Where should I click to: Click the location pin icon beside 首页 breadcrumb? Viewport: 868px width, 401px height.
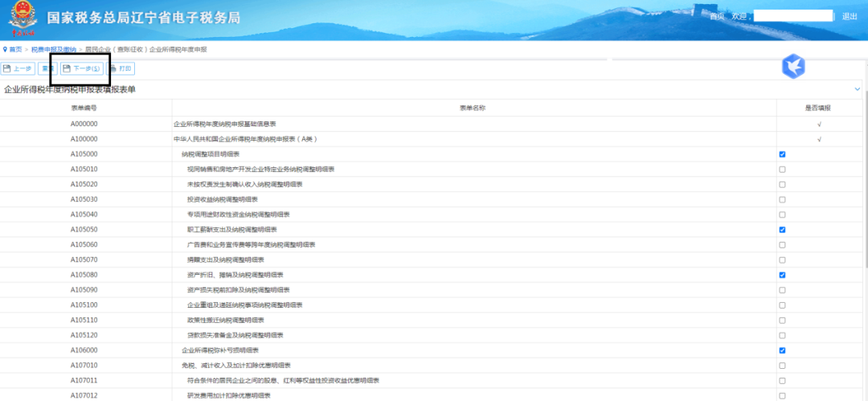coord(5,50)
